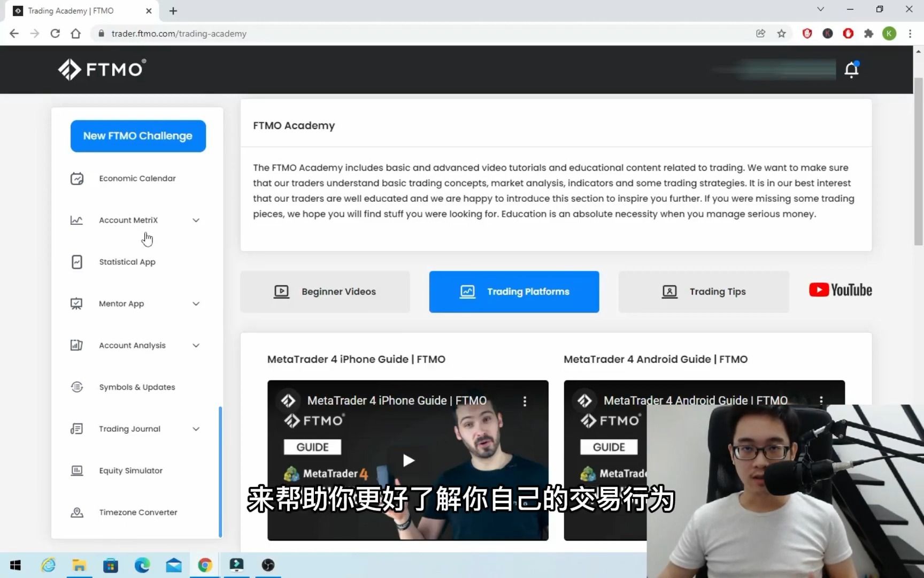924x578 pixels.
Task: Click the FTMO logo in header
Action: coord(102,70)
